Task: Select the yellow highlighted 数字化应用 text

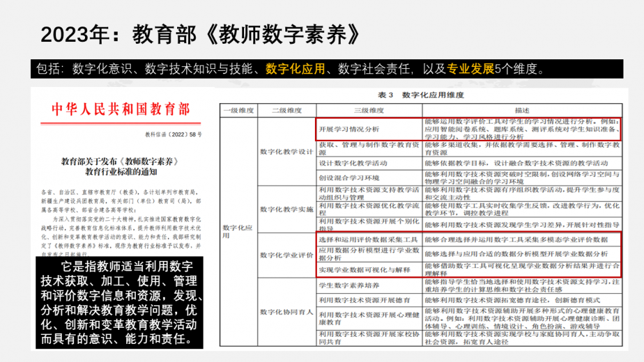Action: pyautogui.click(x=295, y=69)
